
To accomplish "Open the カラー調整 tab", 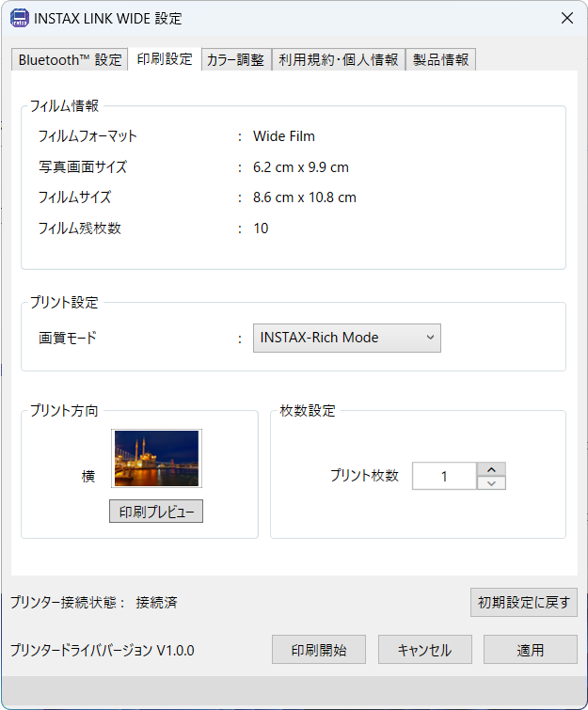I will click(236, 60).
